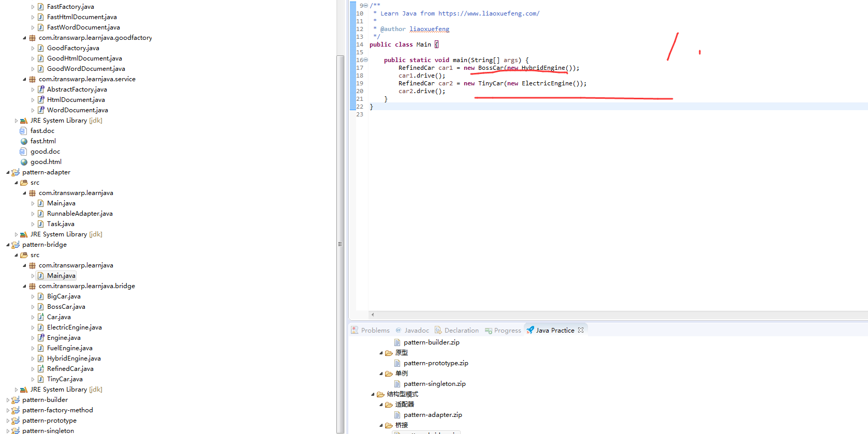The image size is (868, 434).
Task: Click the pattern-factory-method project icon
Action: click(x=16, y=410)
